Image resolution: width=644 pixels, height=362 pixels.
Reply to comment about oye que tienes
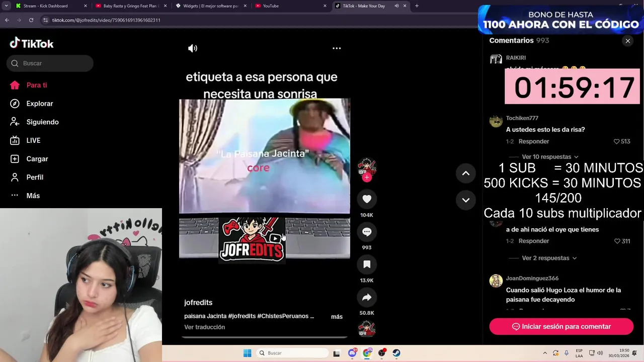point(534,241)
